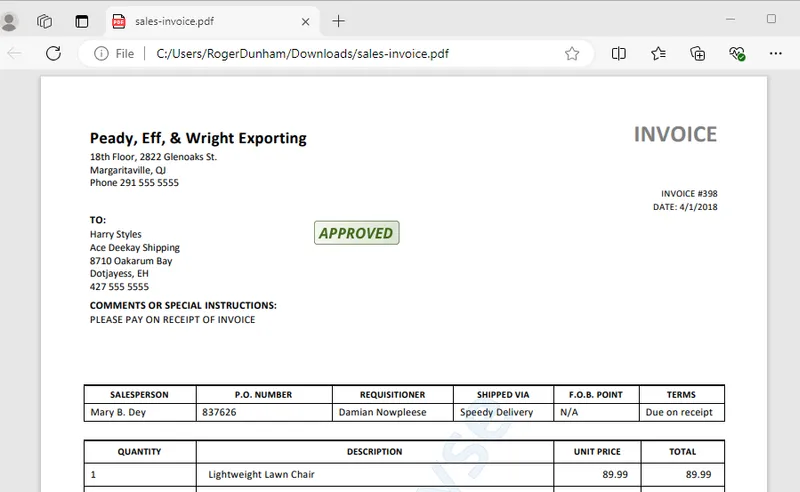
Task: Click the F.O.B. POINT column header
Action: pyautogui.click(x=596, y=395)
